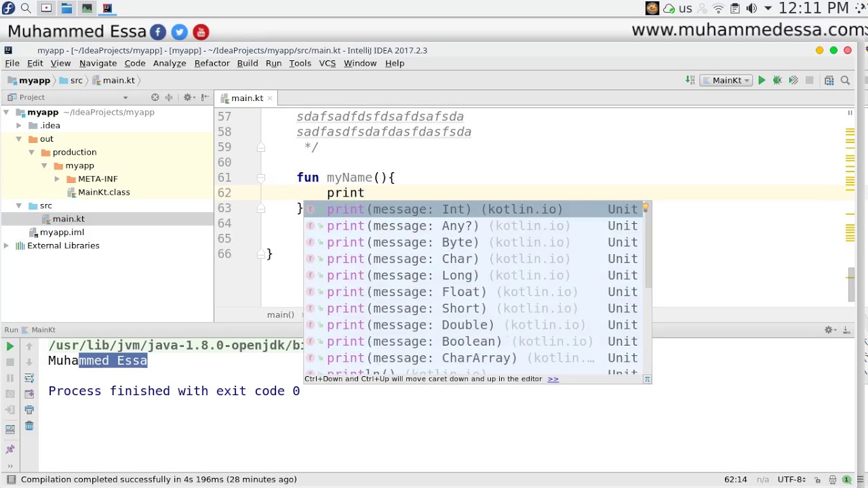Open the File menu

tap(12, 63)
